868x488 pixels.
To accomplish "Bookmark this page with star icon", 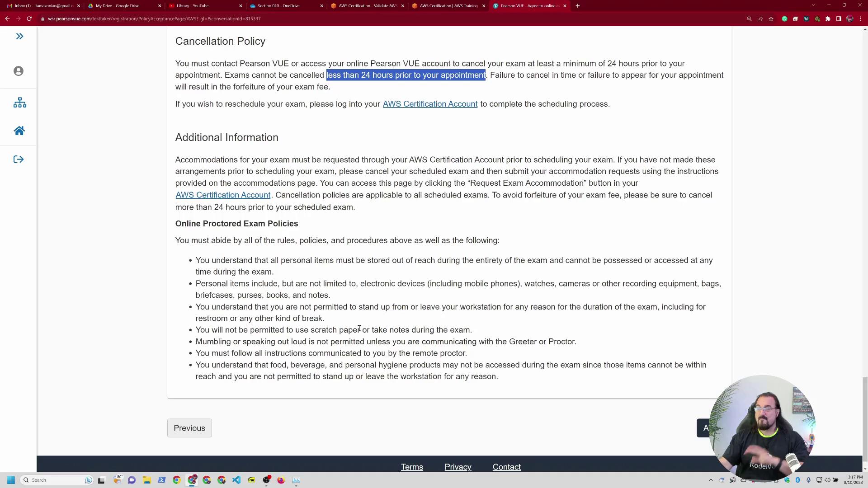I will pos(771,19).
